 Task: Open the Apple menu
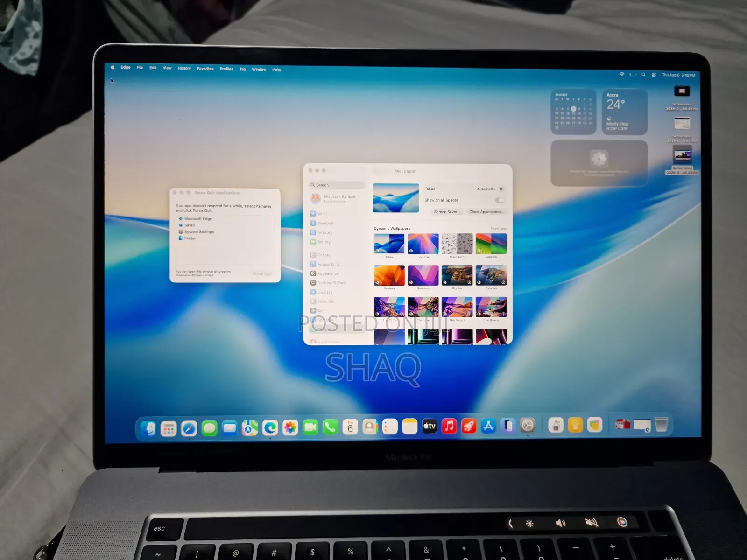pyautogui.click(x=113, y=67)
